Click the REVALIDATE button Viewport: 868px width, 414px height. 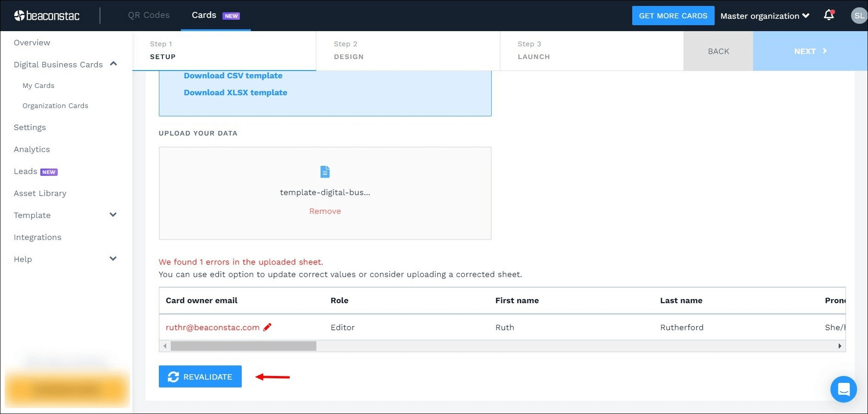click(x=200, y=376)
